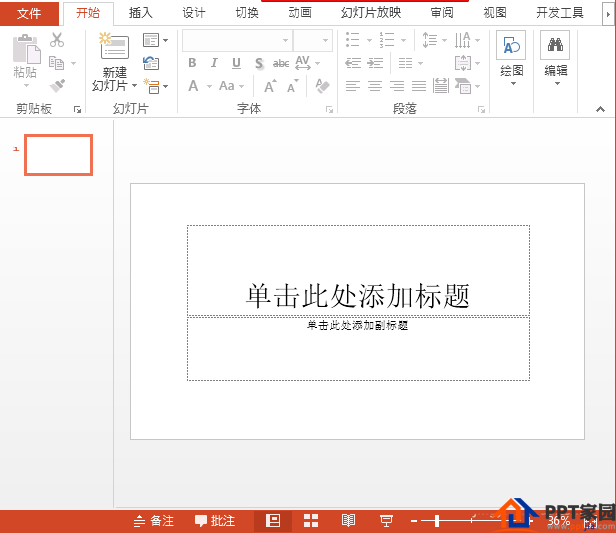The width and height of the screenshot is (616, 533).
Task: Toggle Bold formatting
Action: pyautogui.click(x=192, y=63)
